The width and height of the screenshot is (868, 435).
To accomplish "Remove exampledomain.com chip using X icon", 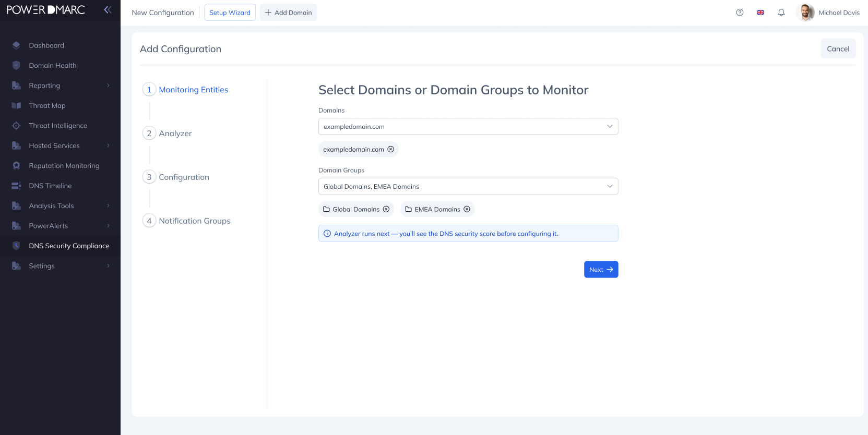I will tap(390, 149).
